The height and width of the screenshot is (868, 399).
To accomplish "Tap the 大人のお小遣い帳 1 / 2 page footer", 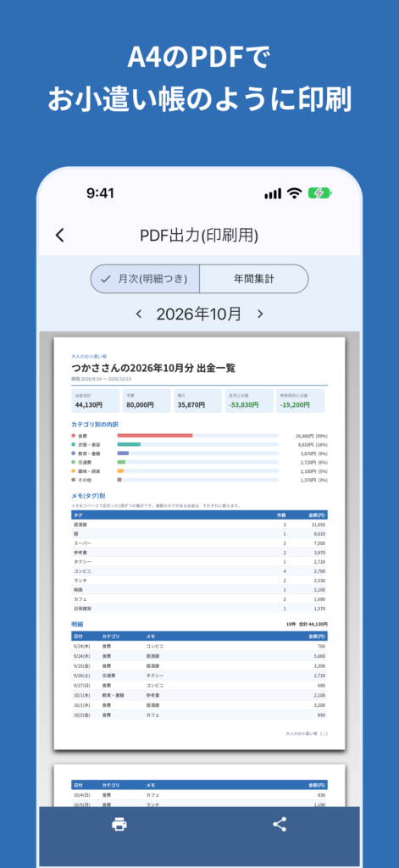I will 307,733.
